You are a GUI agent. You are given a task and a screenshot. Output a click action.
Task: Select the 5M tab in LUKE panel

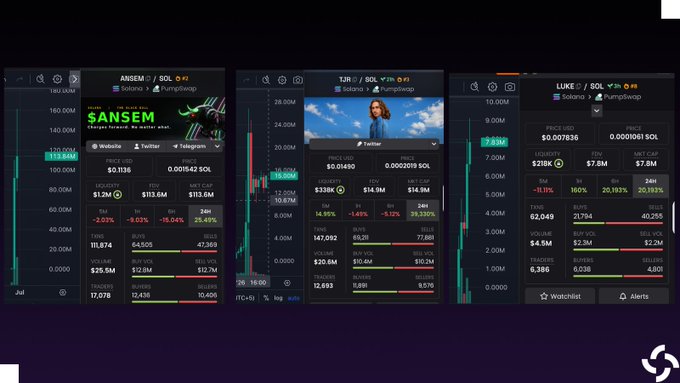[543, 186]
